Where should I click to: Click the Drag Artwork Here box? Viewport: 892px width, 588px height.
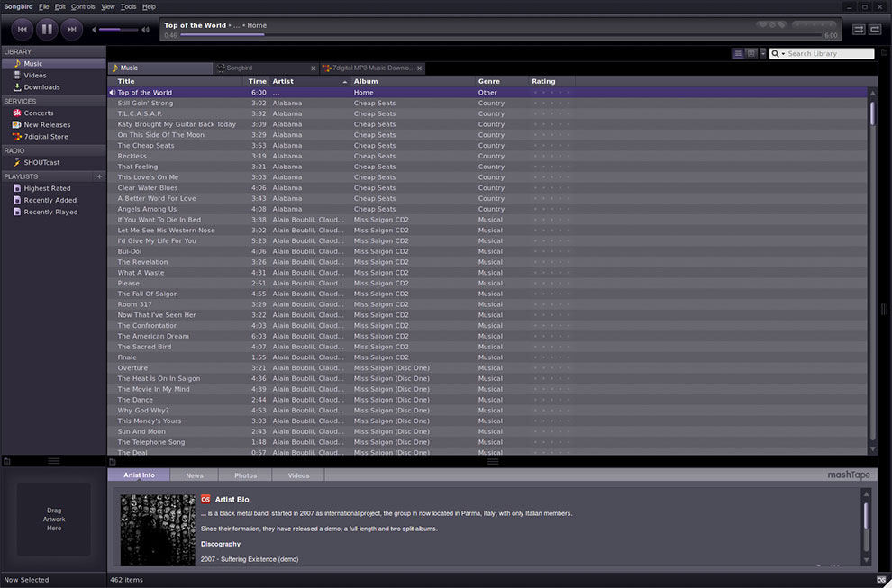point(54,520)
